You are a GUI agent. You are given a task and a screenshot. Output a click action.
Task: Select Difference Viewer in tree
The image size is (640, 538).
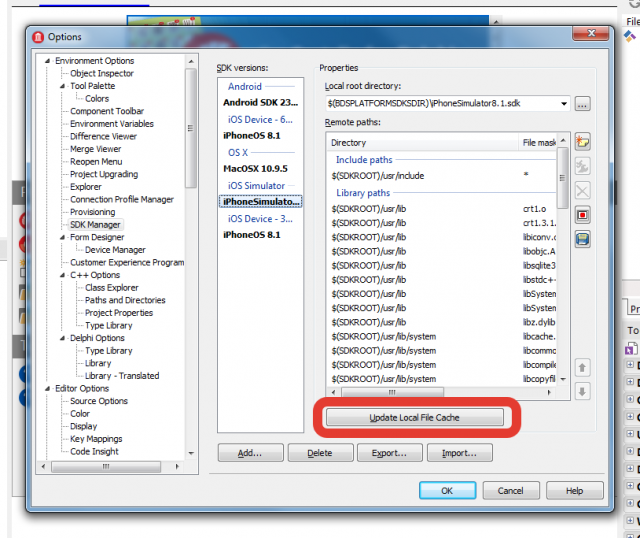103,137
